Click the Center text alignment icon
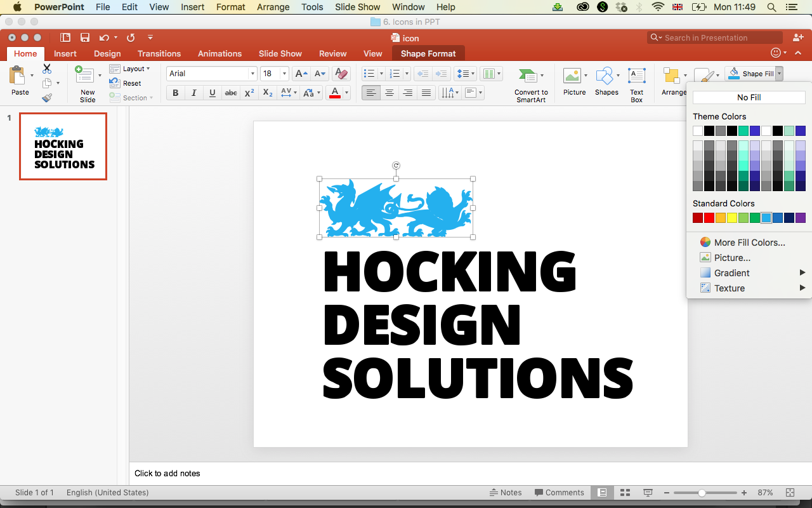 (x=389, y=92)
